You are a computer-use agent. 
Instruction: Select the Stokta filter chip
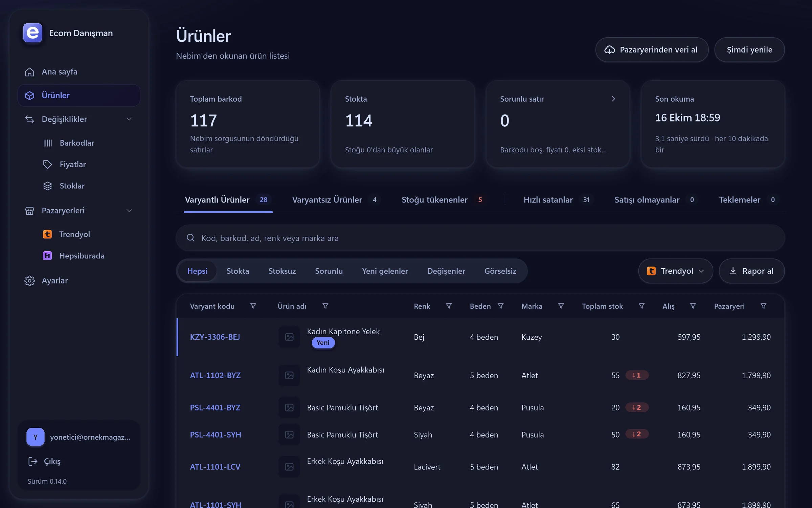point(238,271)
